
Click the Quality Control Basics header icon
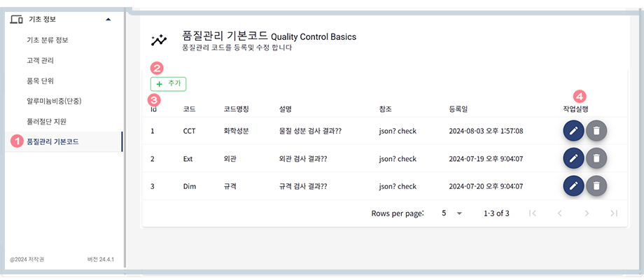(159, 40)
